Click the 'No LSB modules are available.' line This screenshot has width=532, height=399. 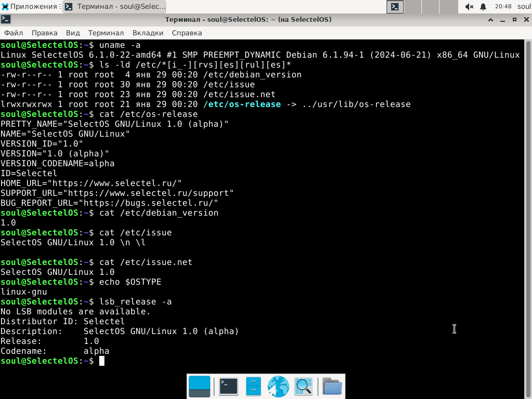coord(75,312)
